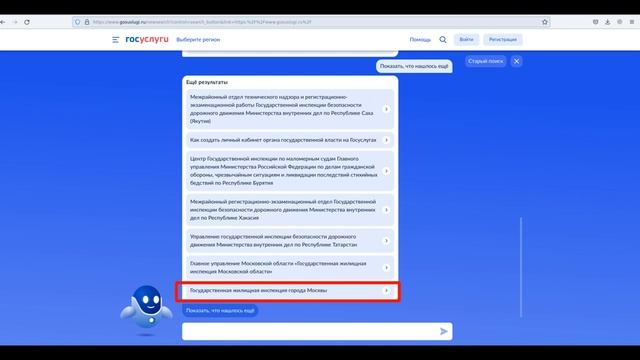Open the Помощь link

tap(420, 40)
